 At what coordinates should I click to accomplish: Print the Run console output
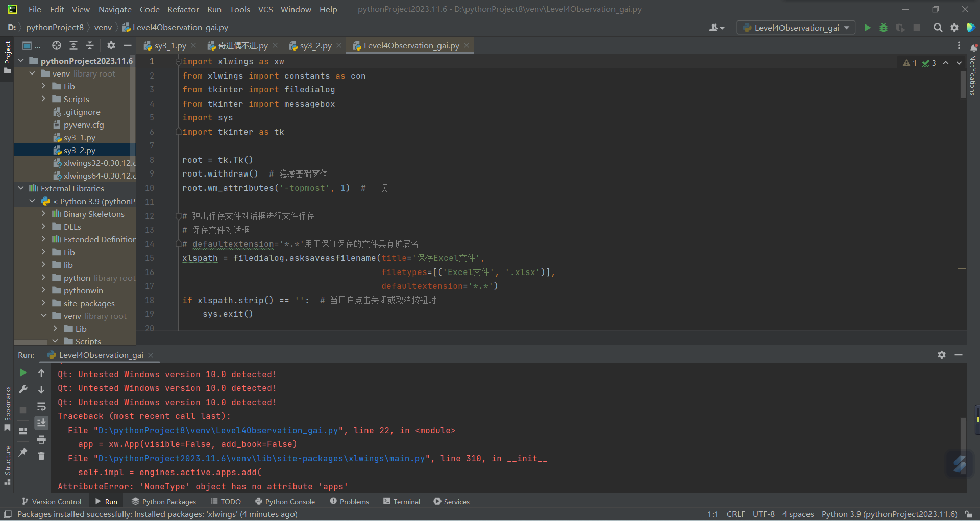(41, 440)
